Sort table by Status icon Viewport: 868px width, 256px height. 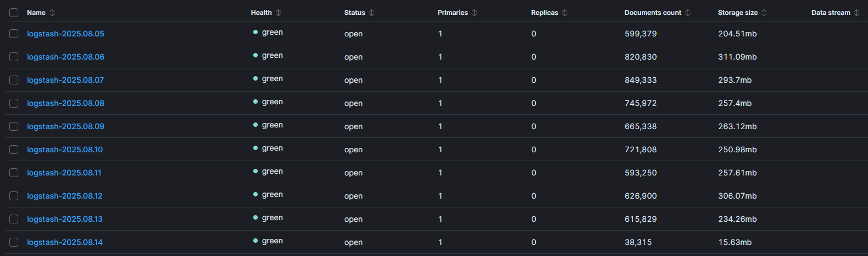click(x=372, y=13)
